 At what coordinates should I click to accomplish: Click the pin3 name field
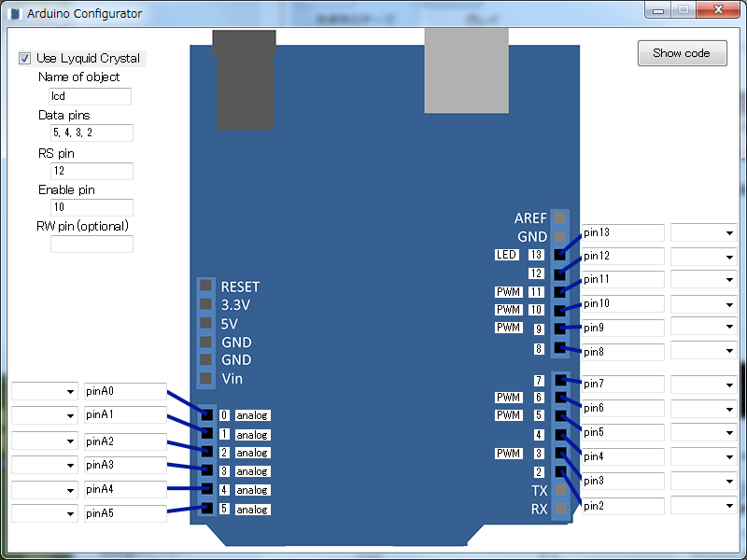623,481
